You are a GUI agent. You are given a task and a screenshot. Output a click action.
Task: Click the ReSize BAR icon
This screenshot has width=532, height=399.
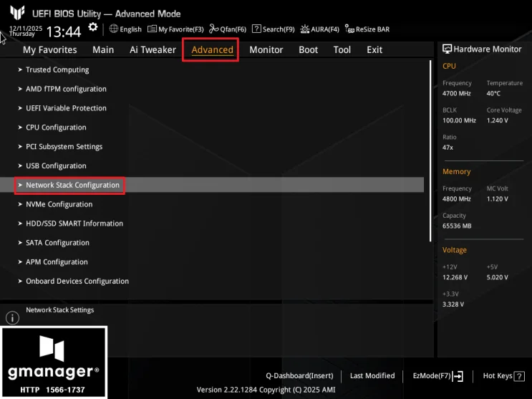(x=349, y=29)
